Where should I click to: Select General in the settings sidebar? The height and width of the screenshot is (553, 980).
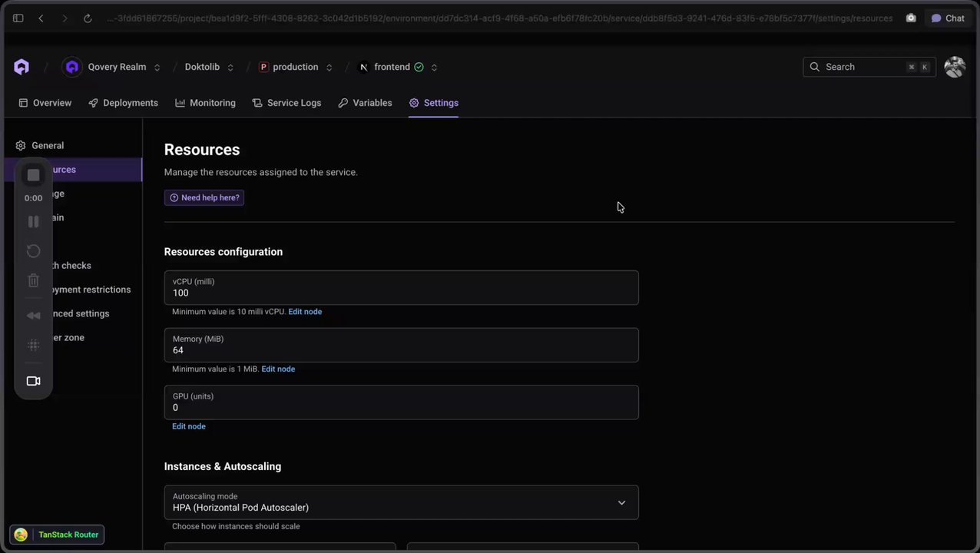[x=48, y=145]
